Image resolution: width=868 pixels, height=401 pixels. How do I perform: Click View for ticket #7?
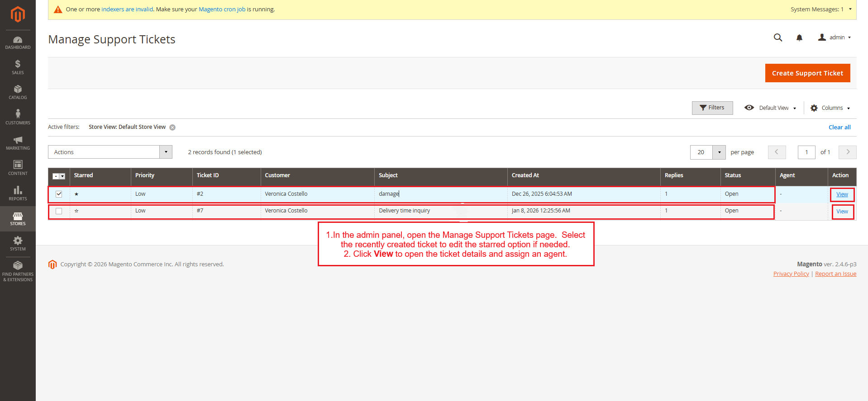[842, 212]
